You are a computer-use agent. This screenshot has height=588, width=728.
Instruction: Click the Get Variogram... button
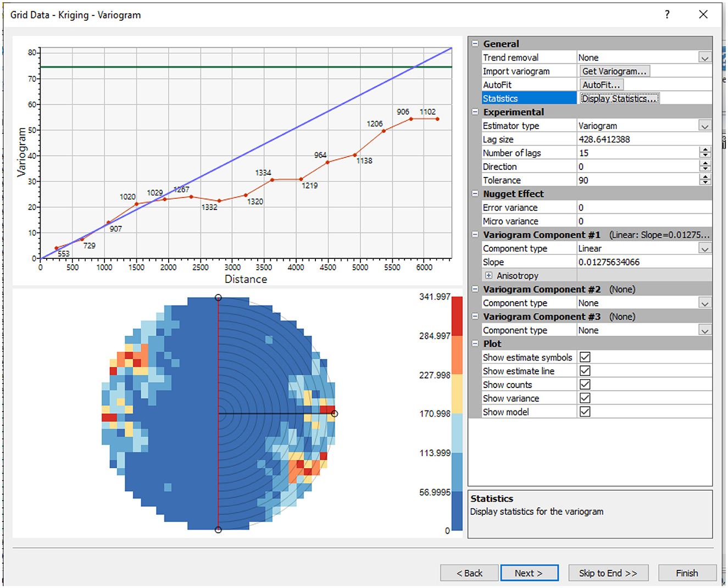(614, 71)
